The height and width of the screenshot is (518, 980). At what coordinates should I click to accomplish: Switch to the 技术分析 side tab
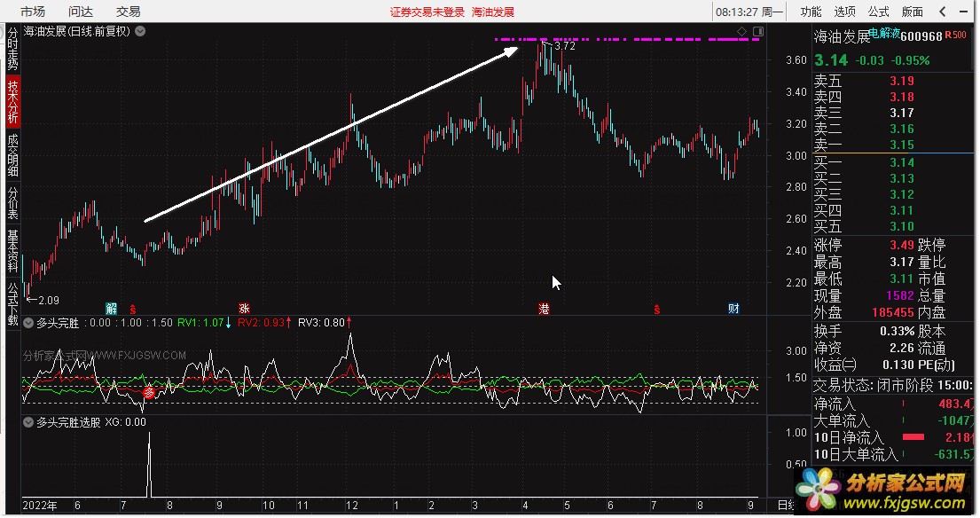tap(12, 102)
